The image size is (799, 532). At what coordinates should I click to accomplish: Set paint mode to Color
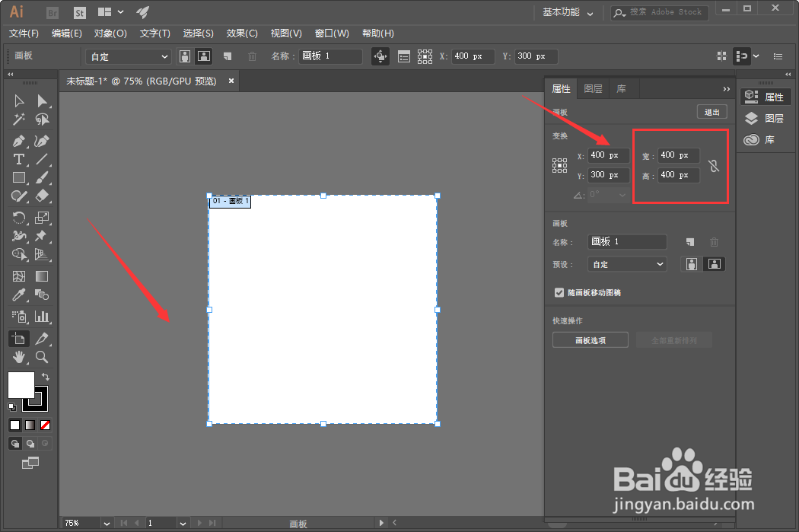(14, 425)
